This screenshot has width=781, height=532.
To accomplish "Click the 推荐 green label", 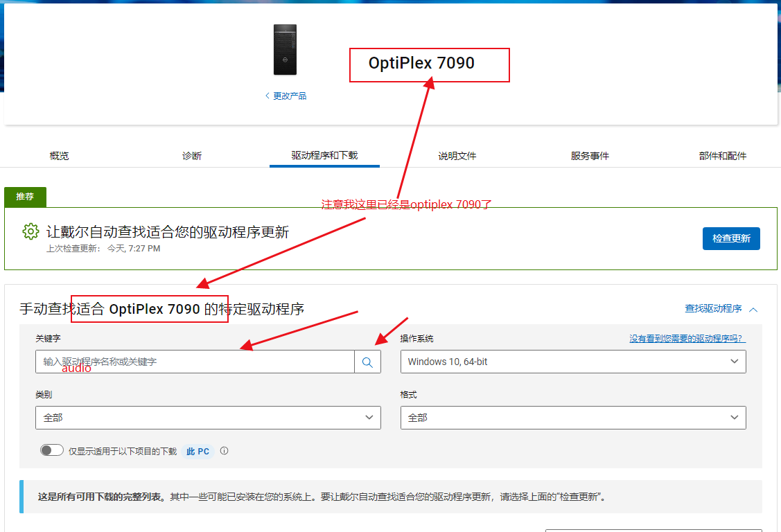I will coord(25,197).
